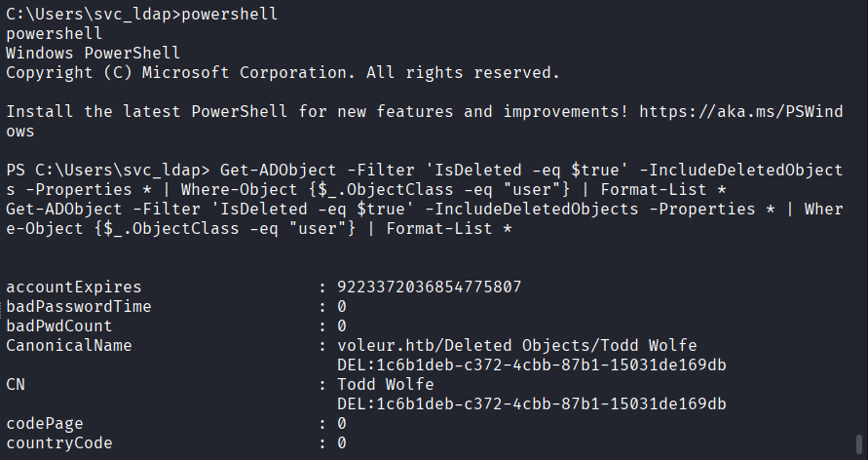
Task: Click the countryCode property label
Action: click(x=59, y=442)
